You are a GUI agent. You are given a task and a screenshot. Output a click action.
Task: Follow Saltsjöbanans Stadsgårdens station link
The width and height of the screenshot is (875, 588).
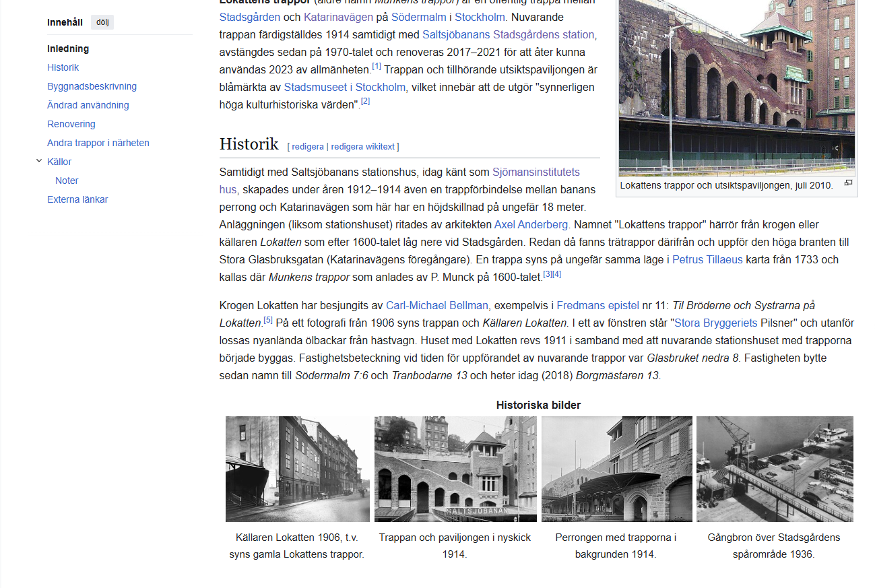point(509,34)
